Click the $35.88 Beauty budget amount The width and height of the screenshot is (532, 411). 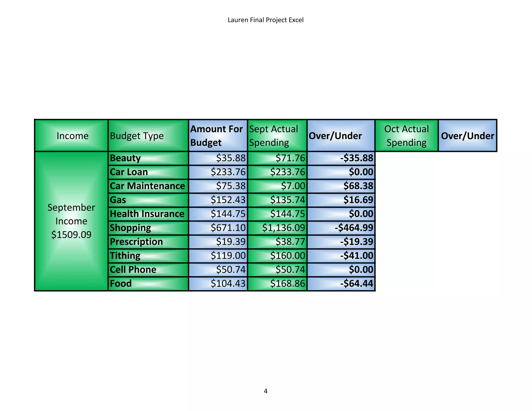(218, 158)
